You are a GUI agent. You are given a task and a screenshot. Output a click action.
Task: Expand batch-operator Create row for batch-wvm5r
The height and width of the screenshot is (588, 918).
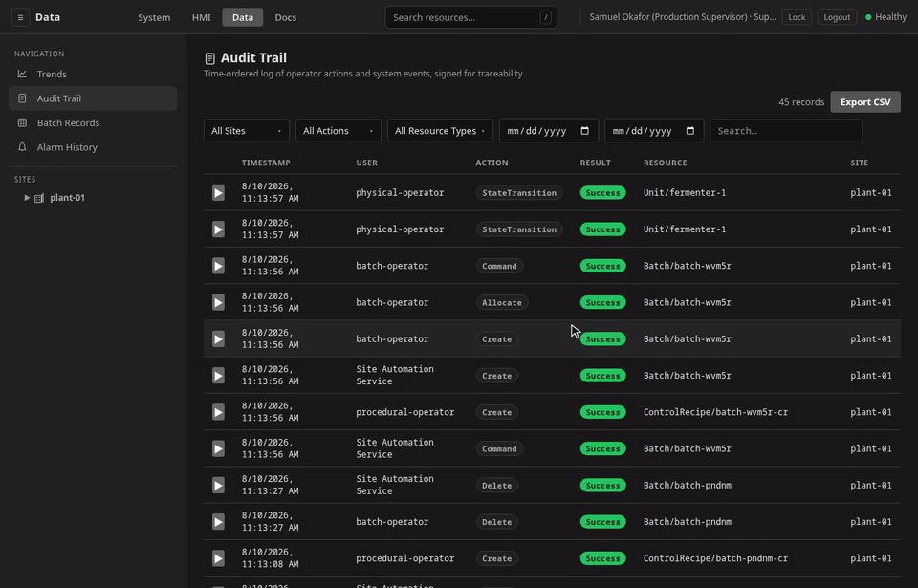(218, 339)
